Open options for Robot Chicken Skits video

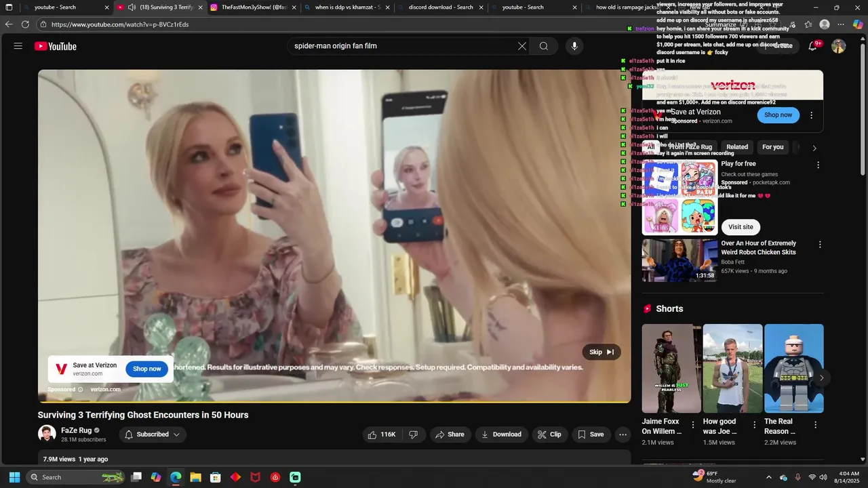click(x=820, y=245)
